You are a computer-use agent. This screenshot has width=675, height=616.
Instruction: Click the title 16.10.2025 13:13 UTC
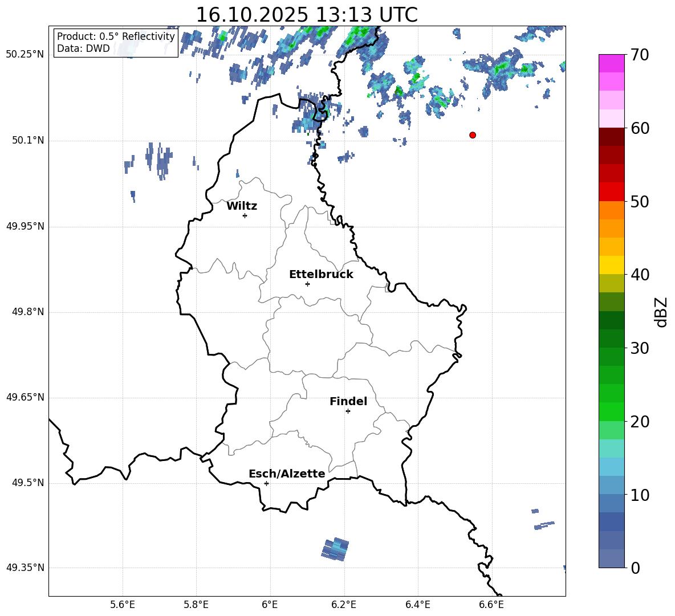coord(307,15)
